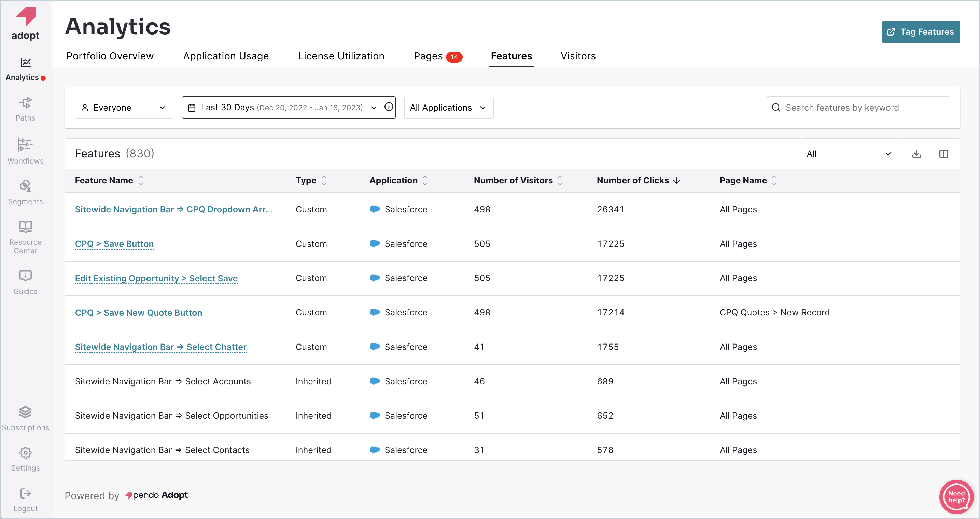Click the pendo Adopt logo in the footer
Image resolution: width=980 pixels, height=519 pixels.
pyautogui.click(x=156, y=495)
